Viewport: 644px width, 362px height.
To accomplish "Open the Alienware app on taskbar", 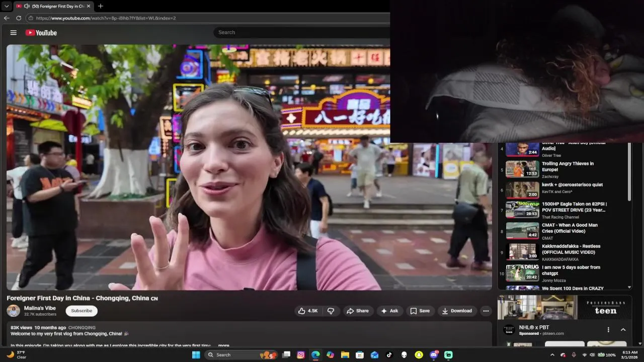I will click(404, 354).
